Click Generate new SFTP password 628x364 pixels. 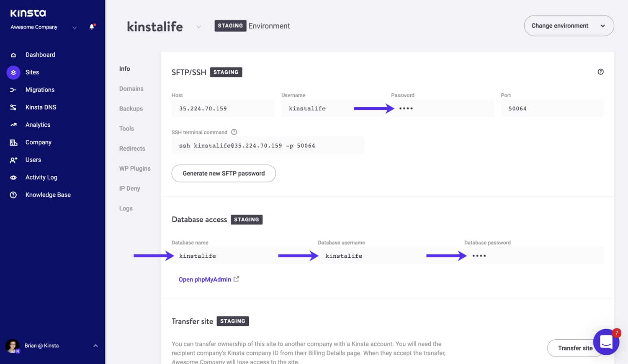(x=223, y=173)
